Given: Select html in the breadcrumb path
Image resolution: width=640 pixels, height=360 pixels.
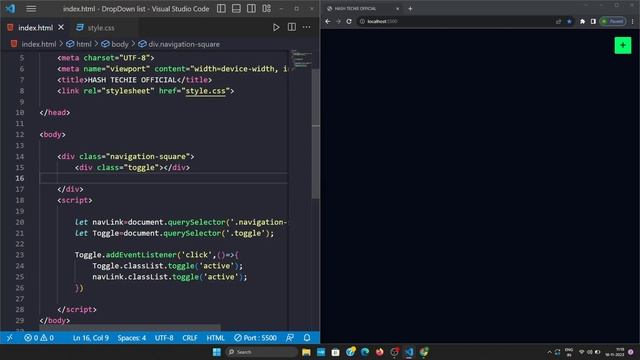Looking at the screenshot, I should [x=84, y=44].
